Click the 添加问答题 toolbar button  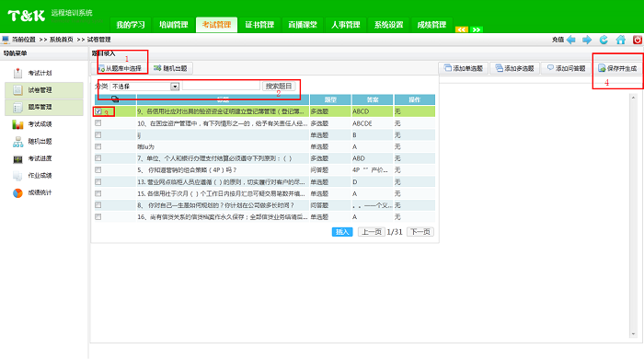click(566, 68)
